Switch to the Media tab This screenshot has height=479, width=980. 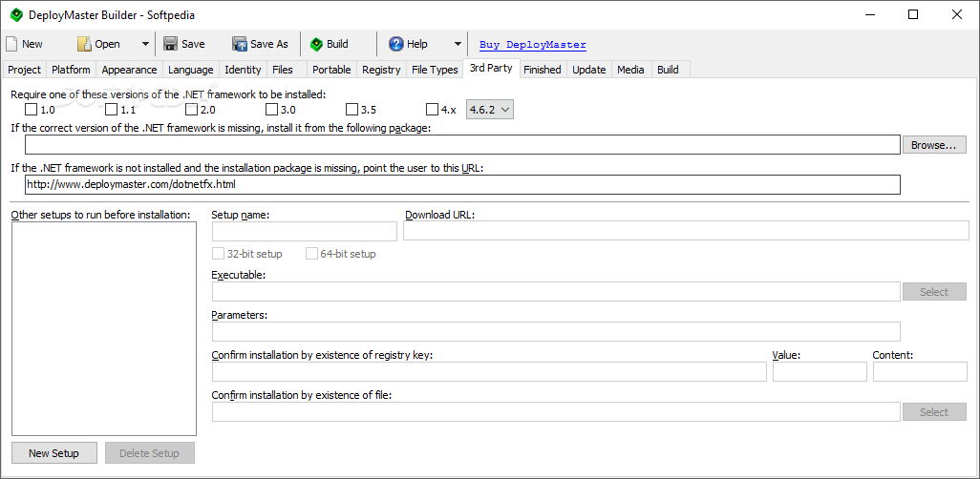pyautogui.click(x=630, y=70)
